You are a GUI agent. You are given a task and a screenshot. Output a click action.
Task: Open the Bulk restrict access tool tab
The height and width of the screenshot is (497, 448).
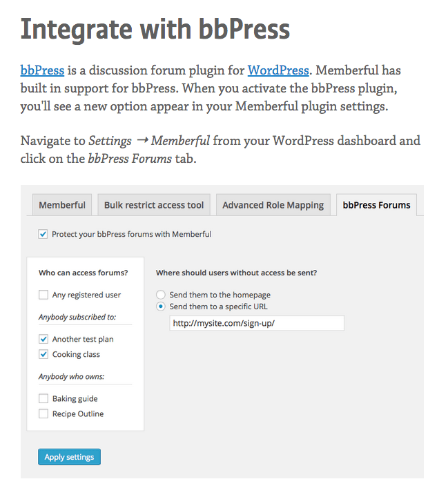pyautogui.click(x=154, y=205)
